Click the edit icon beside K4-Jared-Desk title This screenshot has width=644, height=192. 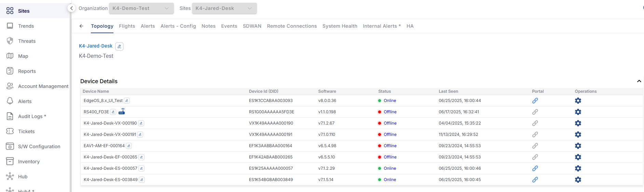click(119, 46)
